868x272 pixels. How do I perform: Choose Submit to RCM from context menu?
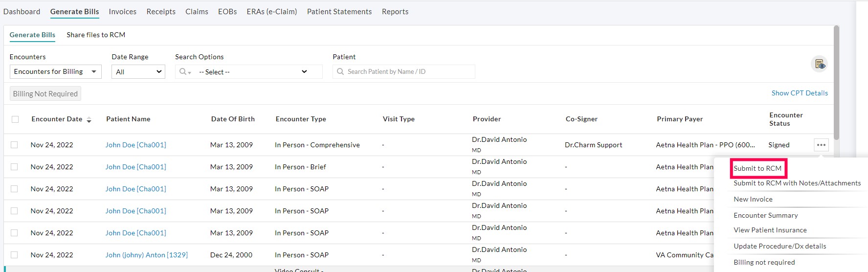[x=757, y=168]
